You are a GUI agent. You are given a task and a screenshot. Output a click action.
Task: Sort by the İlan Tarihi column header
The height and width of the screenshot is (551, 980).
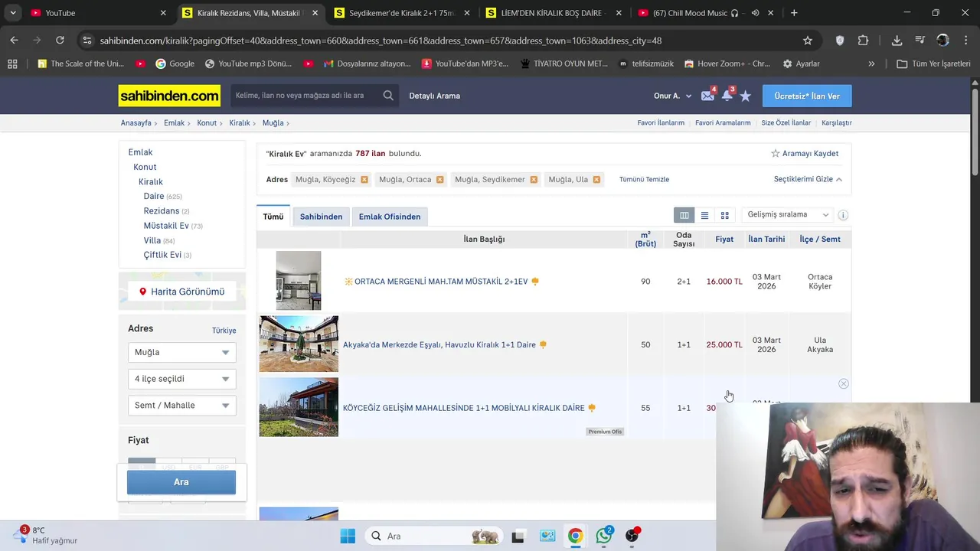click(766, 239)
